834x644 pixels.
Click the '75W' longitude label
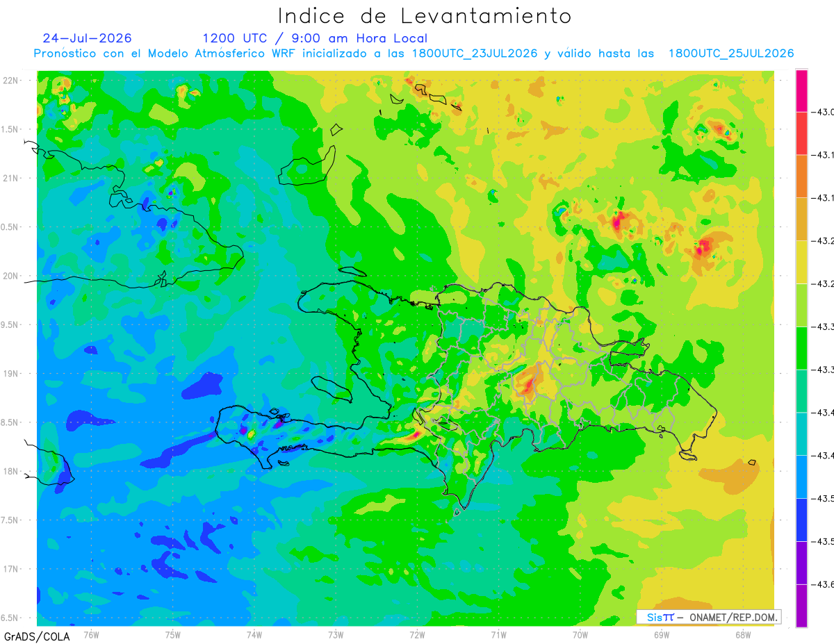[x=173, y=634]
